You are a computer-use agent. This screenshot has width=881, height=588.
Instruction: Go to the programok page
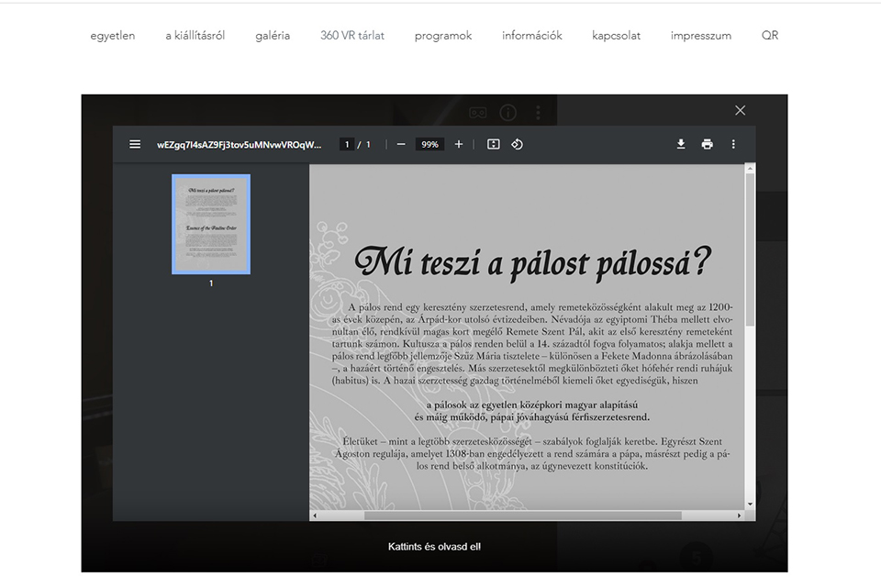443,36
